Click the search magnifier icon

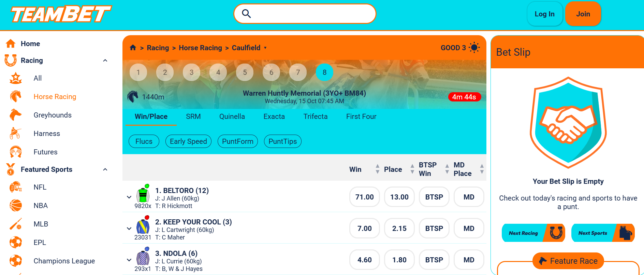246,14
